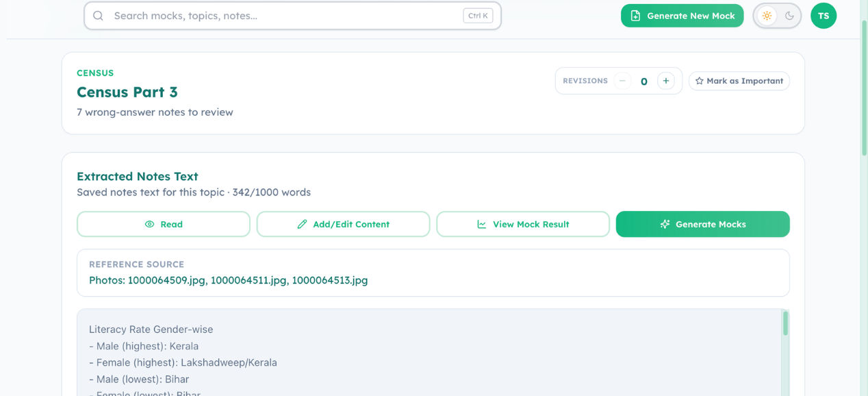Click the sparkle icon on Generate Mocks
Viewport: 868px width, 396px height.
665,224
